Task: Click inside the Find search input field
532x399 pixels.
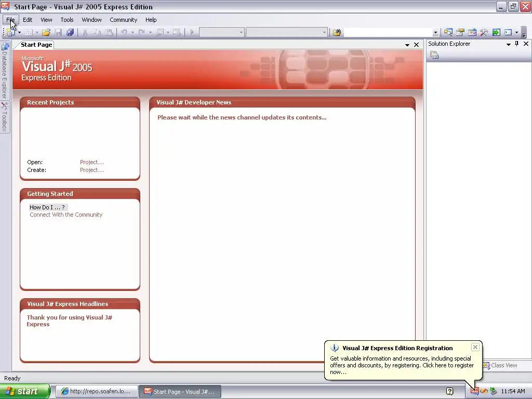Action: tap(388, 32)
